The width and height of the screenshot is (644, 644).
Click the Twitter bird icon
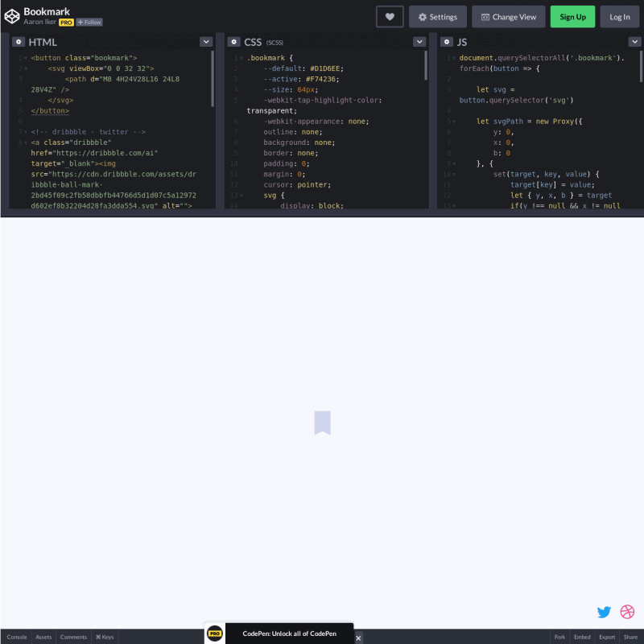[x=604, y=612]
